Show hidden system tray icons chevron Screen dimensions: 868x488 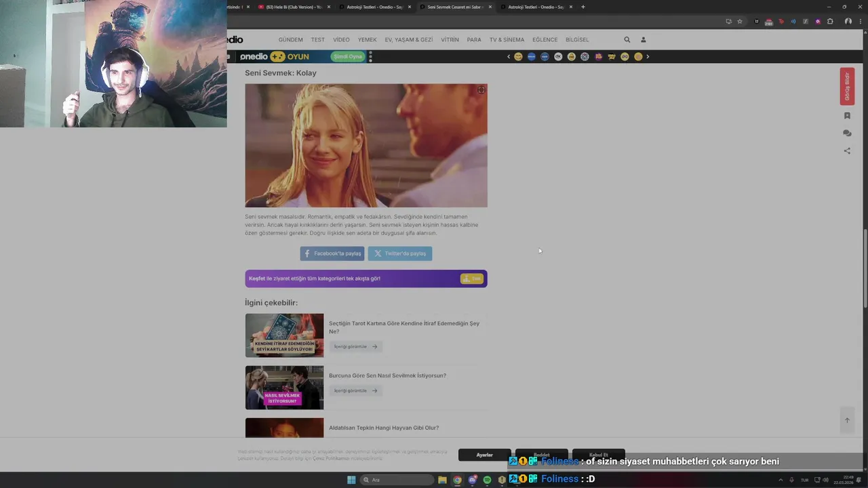pos(781,480)
